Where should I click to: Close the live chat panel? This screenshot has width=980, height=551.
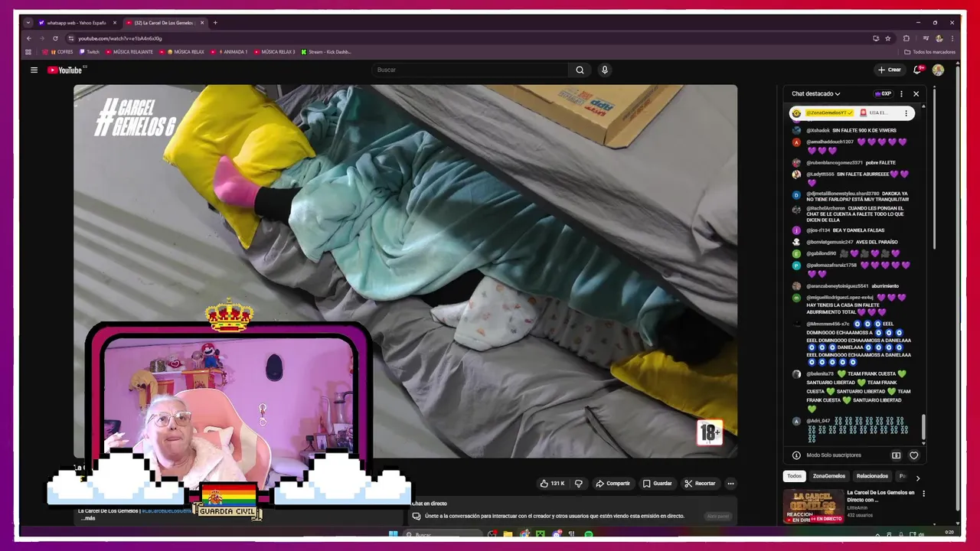(x=916, y=93)
